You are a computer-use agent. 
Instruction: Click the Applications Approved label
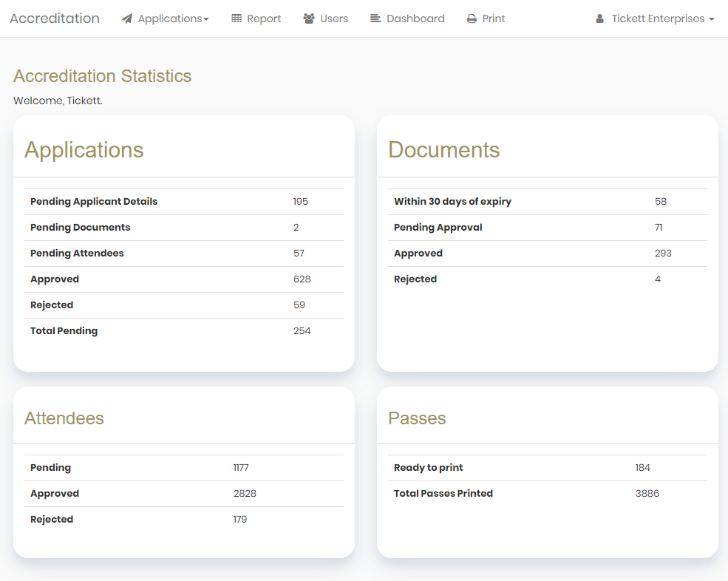[x=55, y=279]
